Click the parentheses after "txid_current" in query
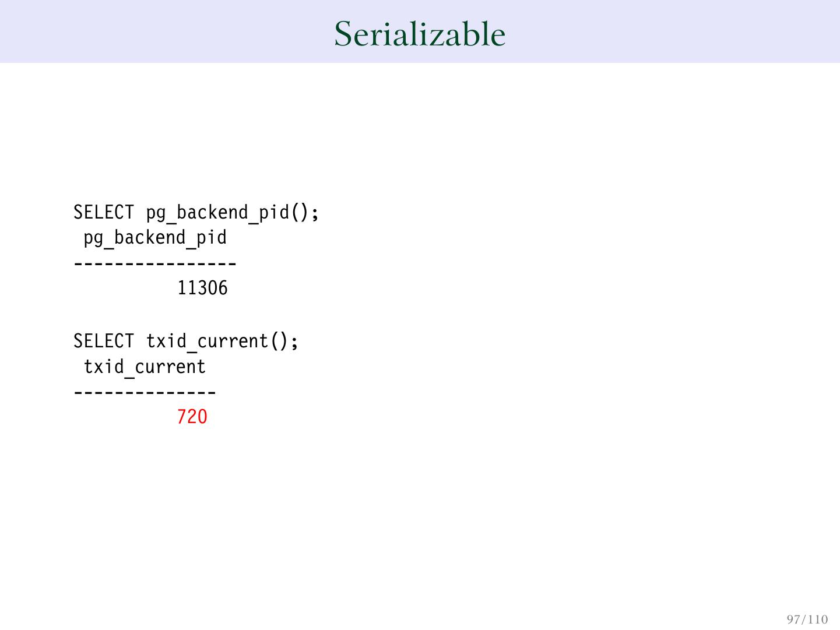This screenshot has width=840, height=630. (x=279, y=341)
